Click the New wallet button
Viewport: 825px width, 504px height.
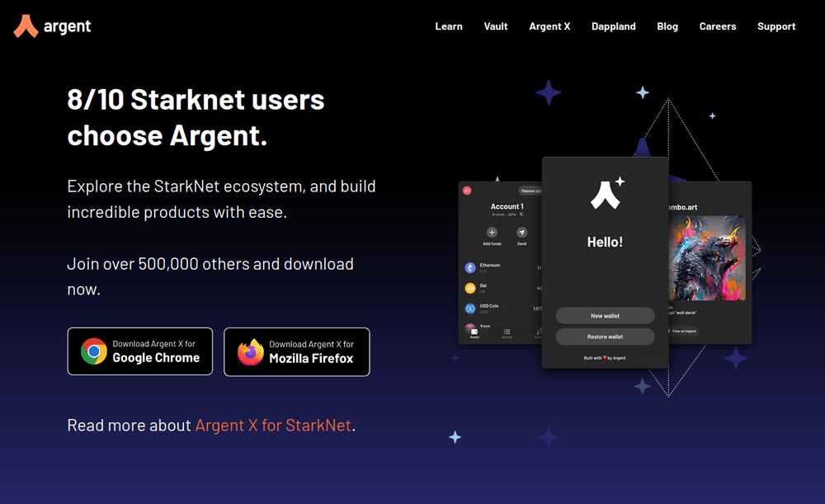click(x=605, y=316)
